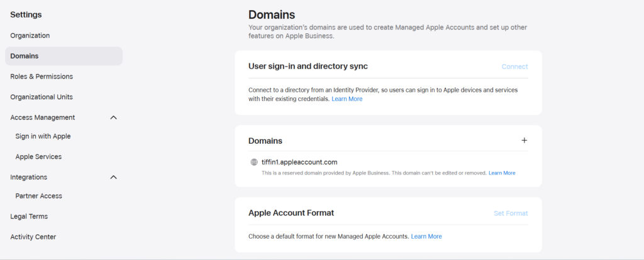644x260 pixels.
Task: Click the Settings heading in sidebar
Action: [x=26, y=15]
